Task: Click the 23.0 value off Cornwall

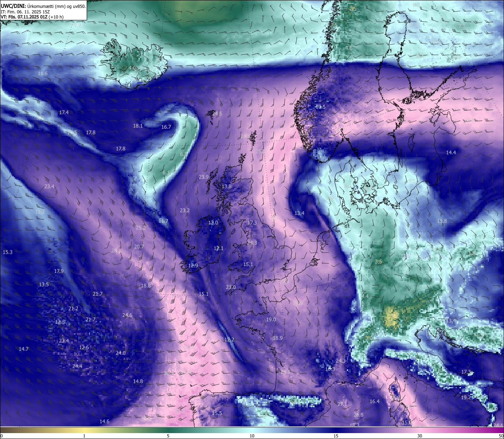Action: (231, 287)
